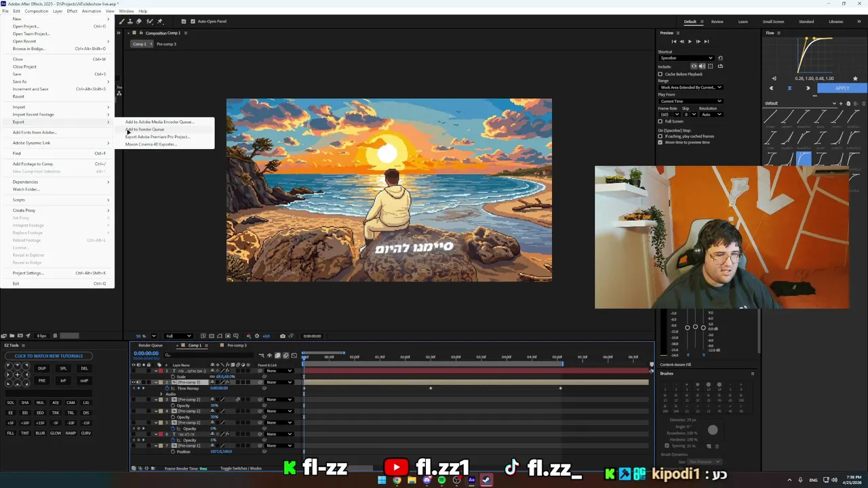Step to previous frame in Preview panel
Image resolution: width=868 pixels, height=488 pixels.
coord(682,41)
